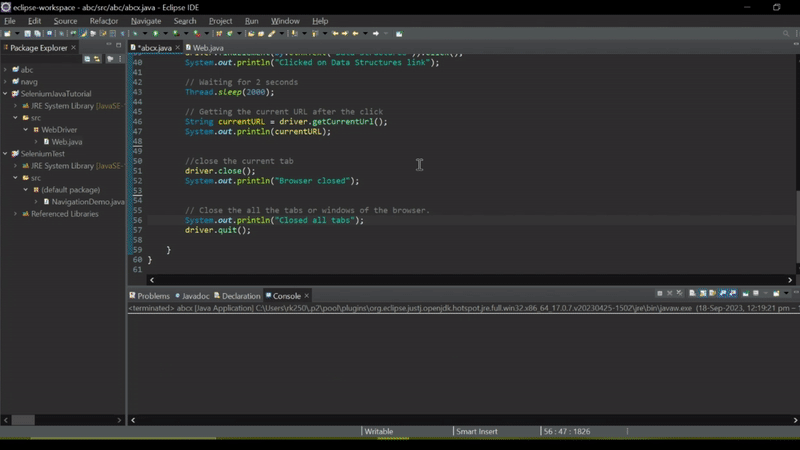The image size is (800, 450).
Task: Click the Save icon in the main toolbar
Action: pos(25,34)
